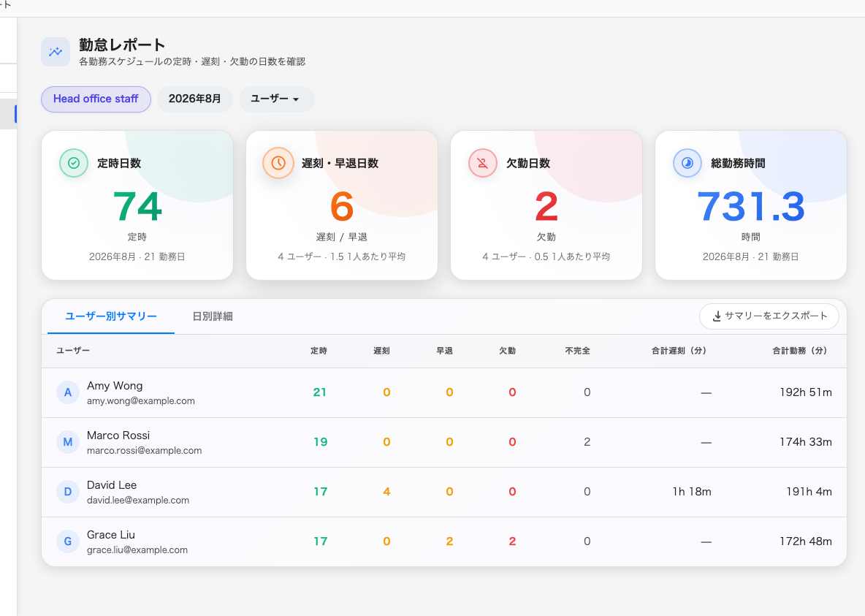Click the export download arrow icon
The image size is (865, 616).
tap(717, 316)
